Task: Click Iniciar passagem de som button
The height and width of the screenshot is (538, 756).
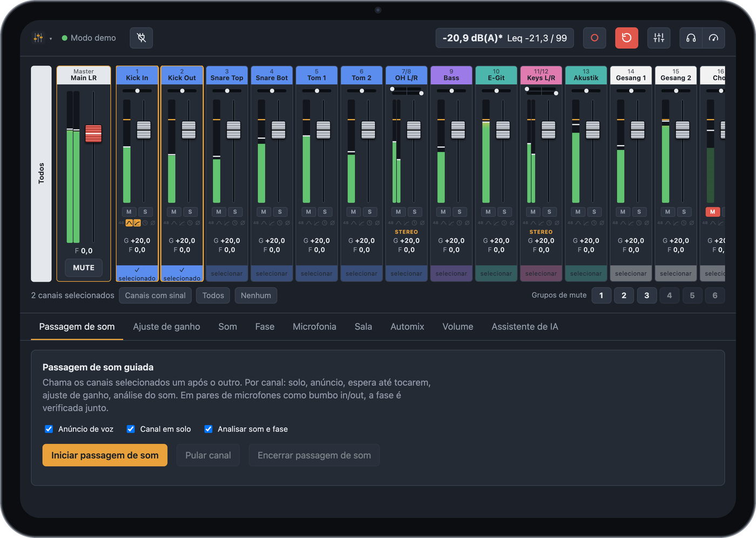Action: point(105,455)
